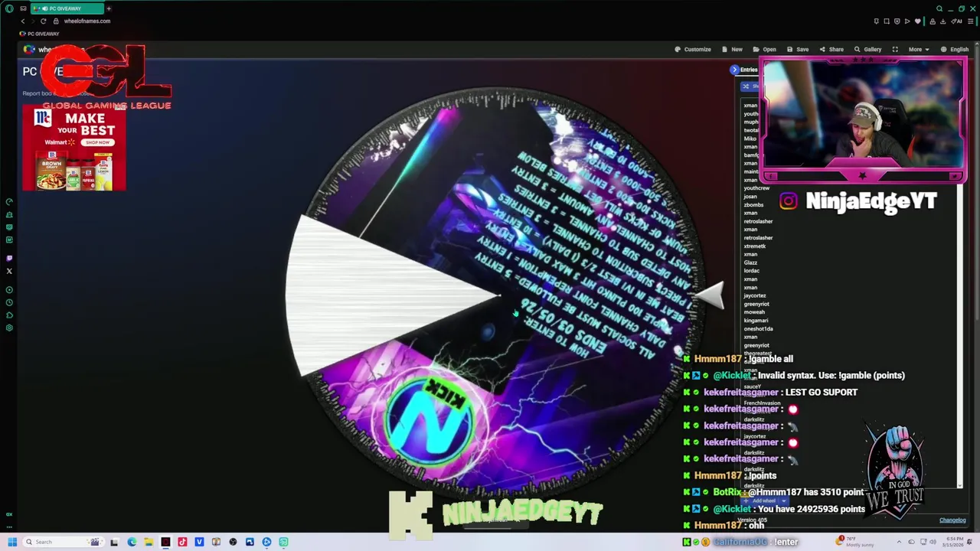Screen dimensions: 980x551
Task: Open the Windows Start menu
Action: 12,542
